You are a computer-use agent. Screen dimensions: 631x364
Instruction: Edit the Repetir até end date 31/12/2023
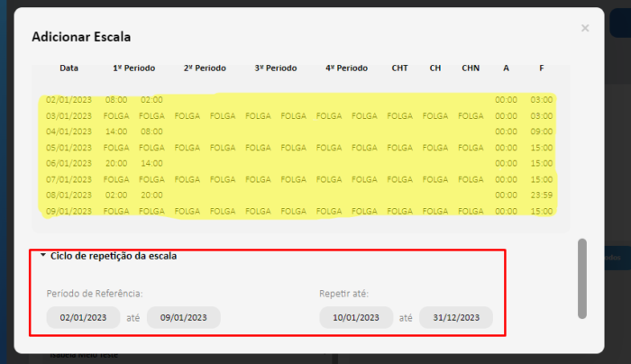[456, 317]
